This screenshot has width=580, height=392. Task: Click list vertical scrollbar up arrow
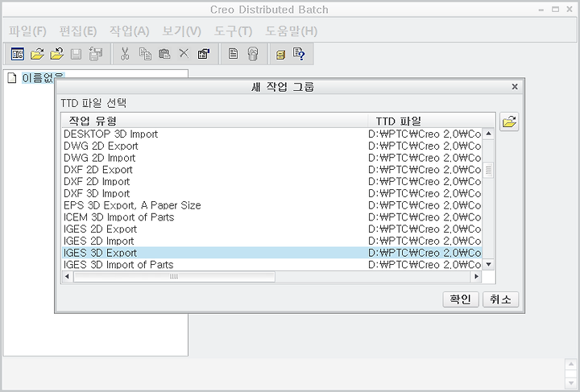[x=489, y=134]
